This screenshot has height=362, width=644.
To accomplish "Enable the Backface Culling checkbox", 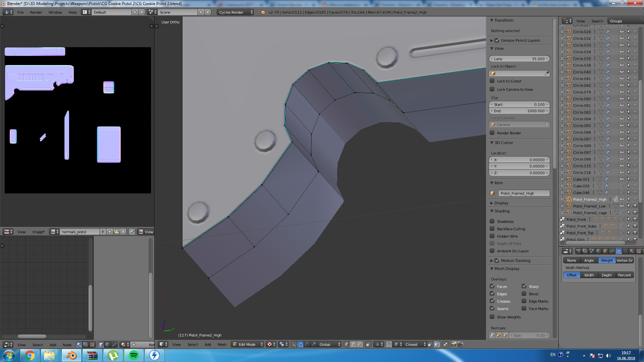I will coord(492,229).
